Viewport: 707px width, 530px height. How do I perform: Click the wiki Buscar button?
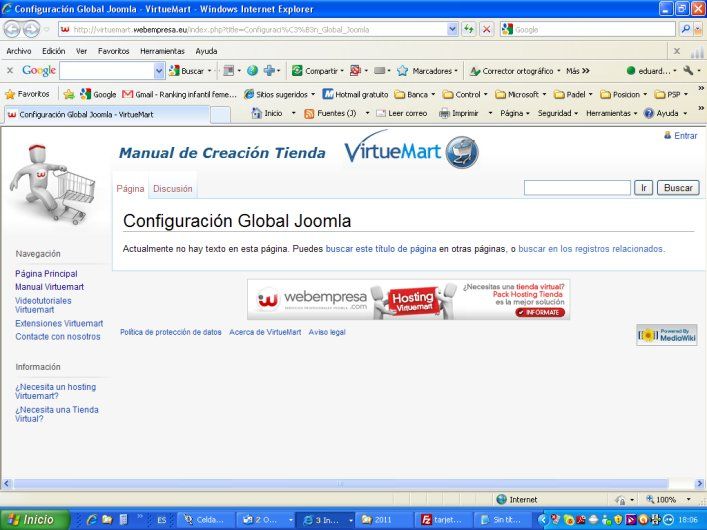tap(678, 188)
